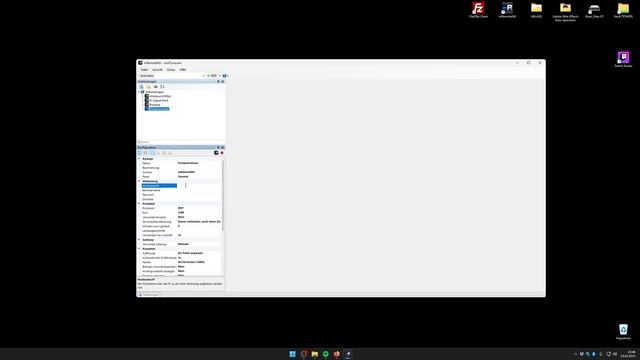The height and width of the screenshot is (360, 640).
Task: Click new connection icon in Verbindungen panel
Action: coord(141,87)
